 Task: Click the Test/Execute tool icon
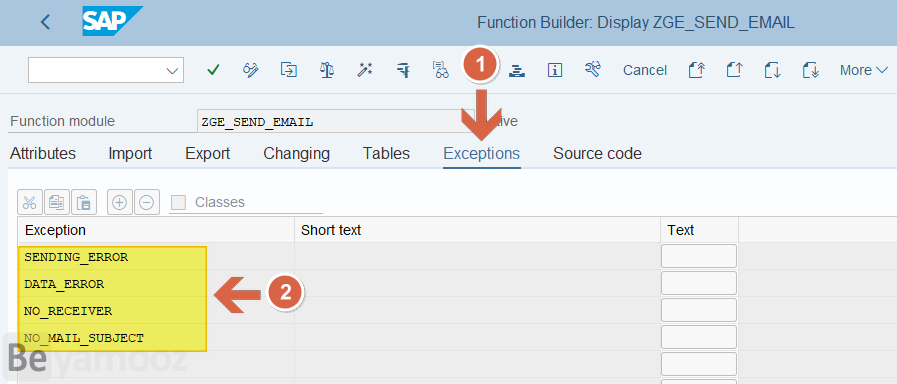pyautogui.click(x=403, y=70)
